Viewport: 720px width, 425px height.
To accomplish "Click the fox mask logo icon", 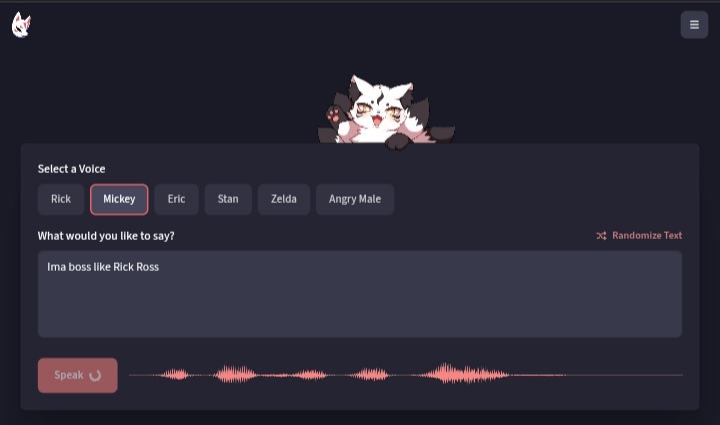I will (x=21, y=25).
